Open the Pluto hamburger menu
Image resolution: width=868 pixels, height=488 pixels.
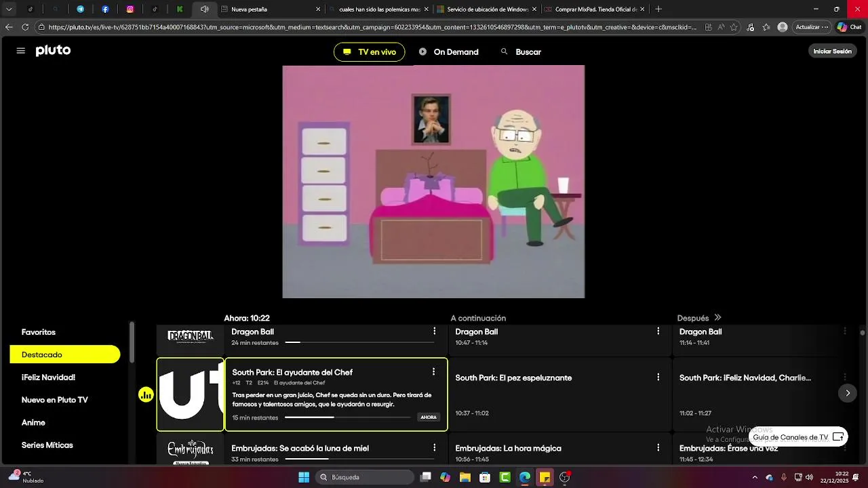coord(21,51)
